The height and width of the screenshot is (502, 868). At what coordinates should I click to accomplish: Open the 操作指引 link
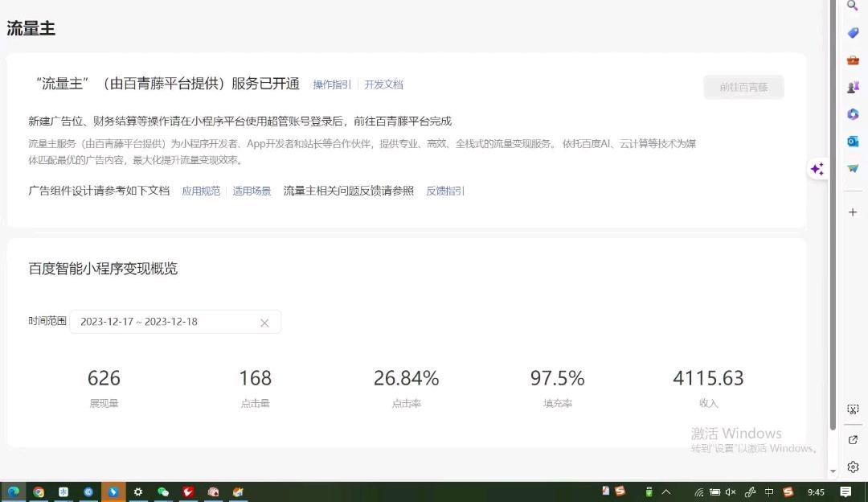[x=332, y=84]
